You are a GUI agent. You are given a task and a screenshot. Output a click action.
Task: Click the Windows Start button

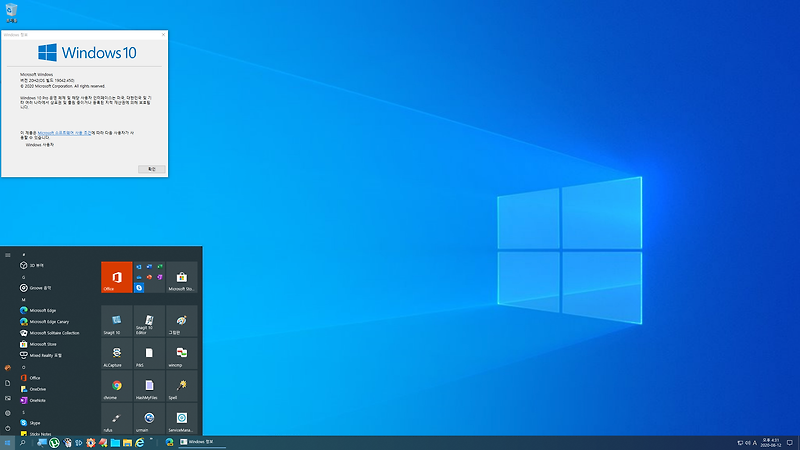point(7,443)
